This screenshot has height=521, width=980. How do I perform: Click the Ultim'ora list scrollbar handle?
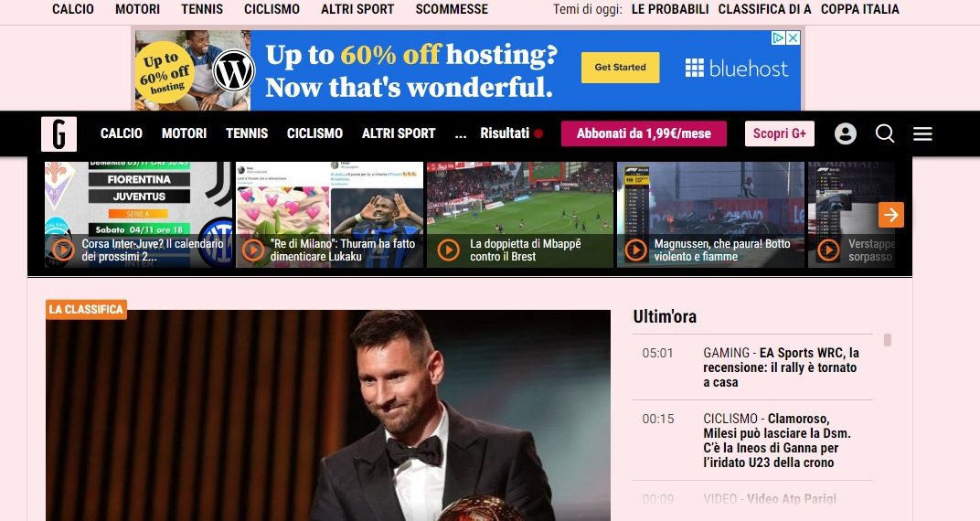click(x=888, y=340)
